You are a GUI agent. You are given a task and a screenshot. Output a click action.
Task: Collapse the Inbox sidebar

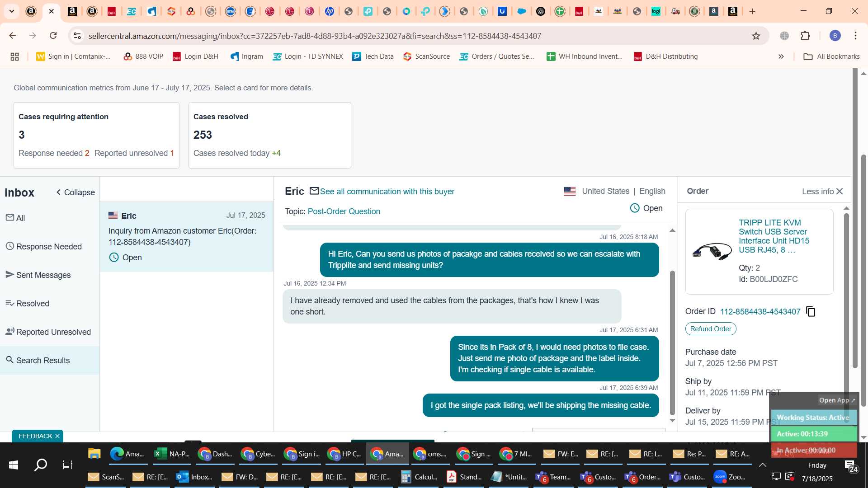click(x=75, y=192)
